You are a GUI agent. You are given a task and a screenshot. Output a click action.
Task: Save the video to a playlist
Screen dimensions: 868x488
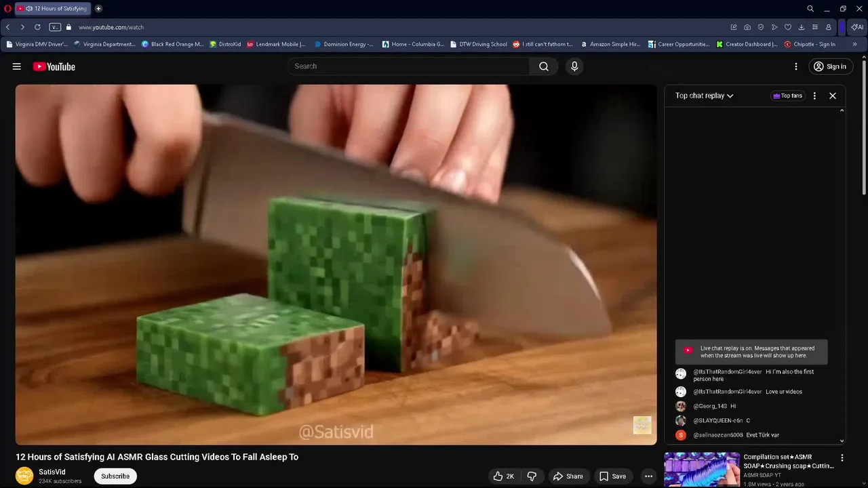click(612, 476)
